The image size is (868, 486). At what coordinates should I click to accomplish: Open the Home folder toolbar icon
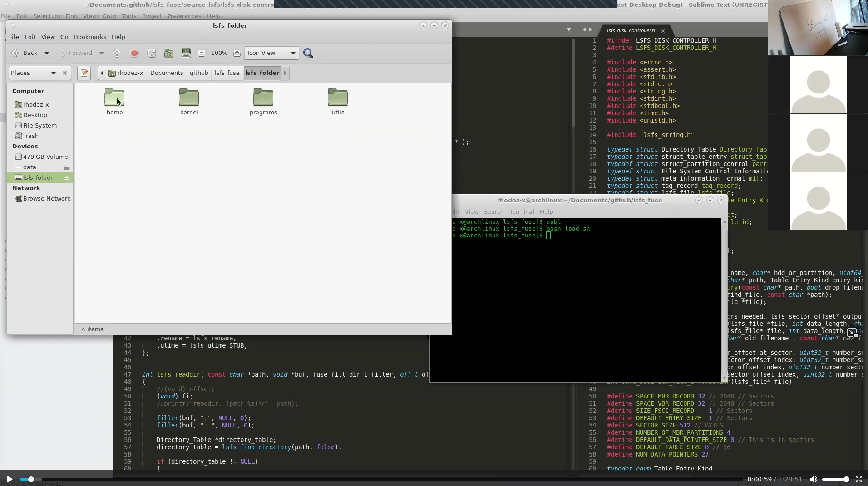[x=169, y=53]
